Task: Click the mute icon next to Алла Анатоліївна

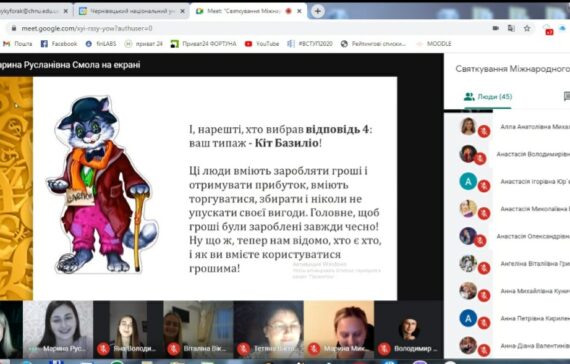Action: pos(484,131)
